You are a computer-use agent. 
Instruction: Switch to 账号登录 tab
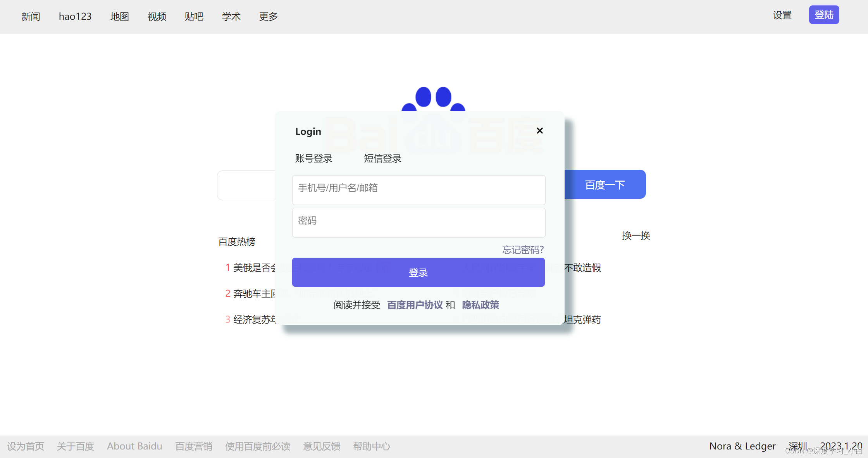click(313, 158)
